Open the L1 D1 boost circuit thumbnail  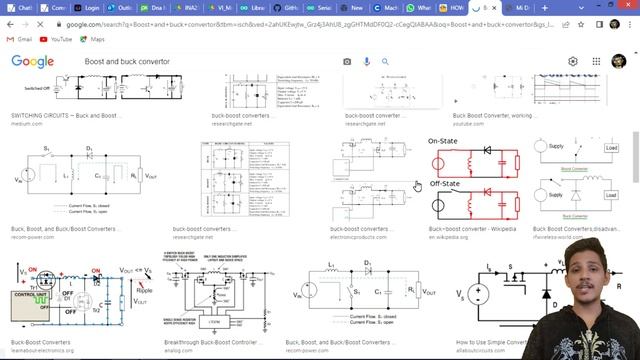click(365, 292)
